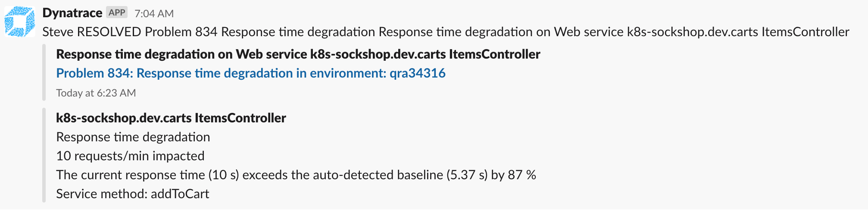Click the second attachment's gray side bar
The image size is (868, 212).
(44, 155)
